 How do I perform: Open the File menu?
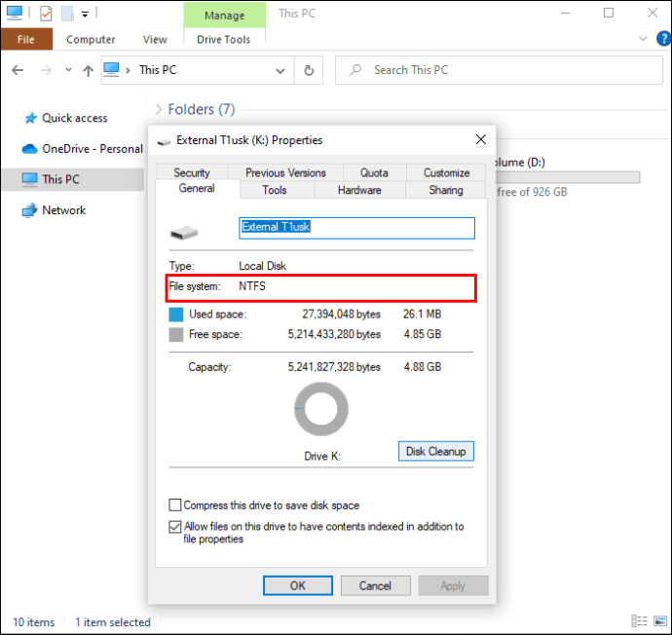(x=26, y=39)
